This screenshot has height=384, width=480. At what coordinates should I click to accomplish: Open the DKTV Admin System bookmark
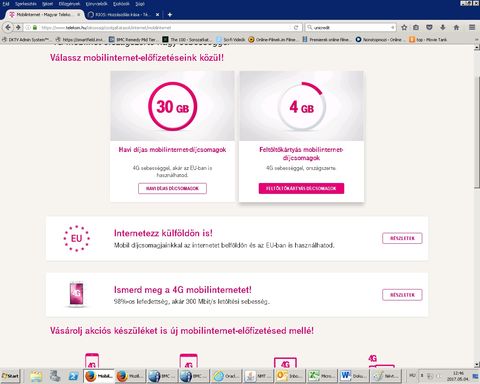25,40
